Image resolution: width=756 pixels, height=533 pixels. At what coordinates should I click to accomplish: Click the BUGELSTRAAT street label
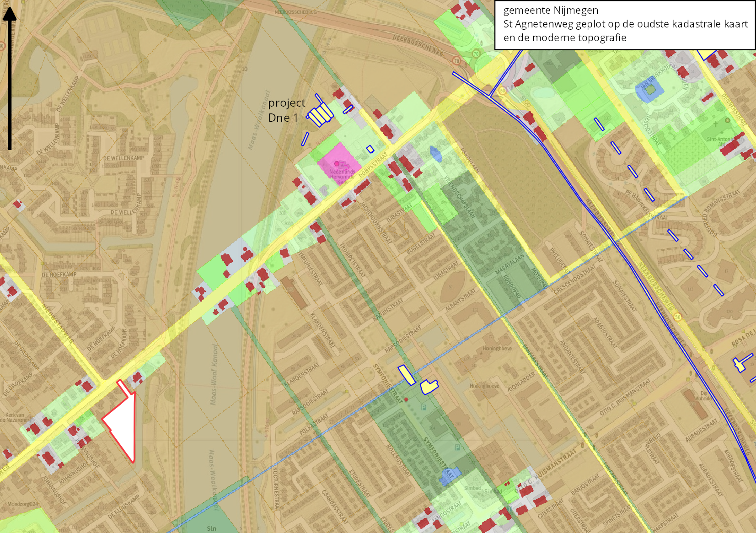click(x=421, y=243)
